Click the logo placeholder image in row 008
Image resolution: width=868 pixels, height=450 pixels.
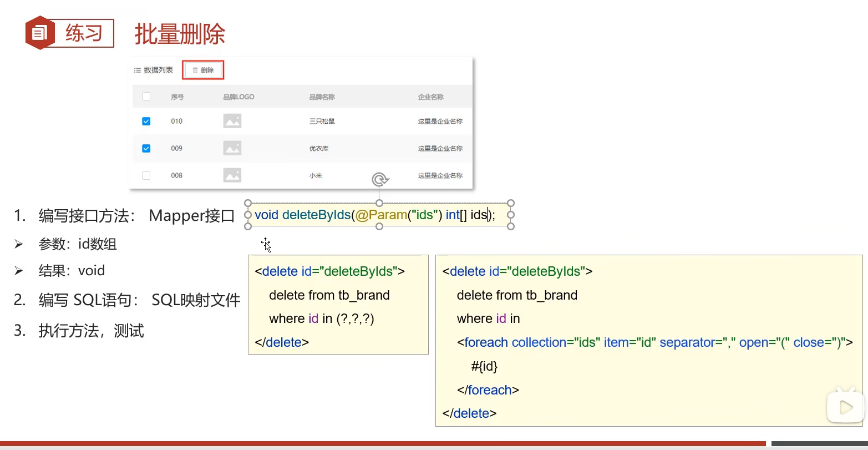point(232,175)
